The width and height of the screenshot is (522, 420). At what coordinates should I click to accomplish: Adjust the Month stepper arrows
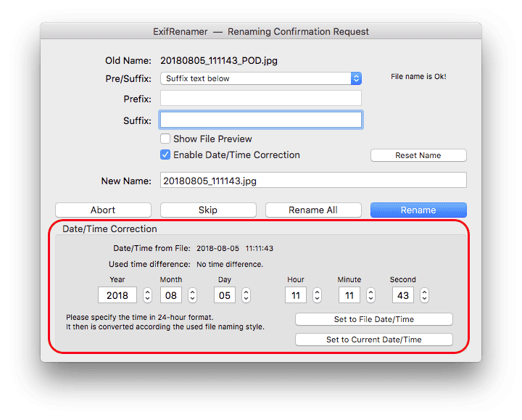pos(192,295)
